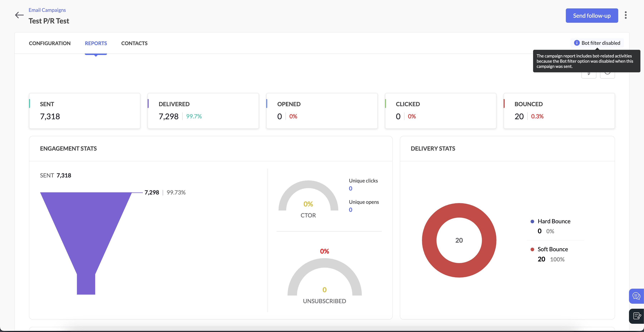Switch to the Configuration tab

[x=50, y=43]
